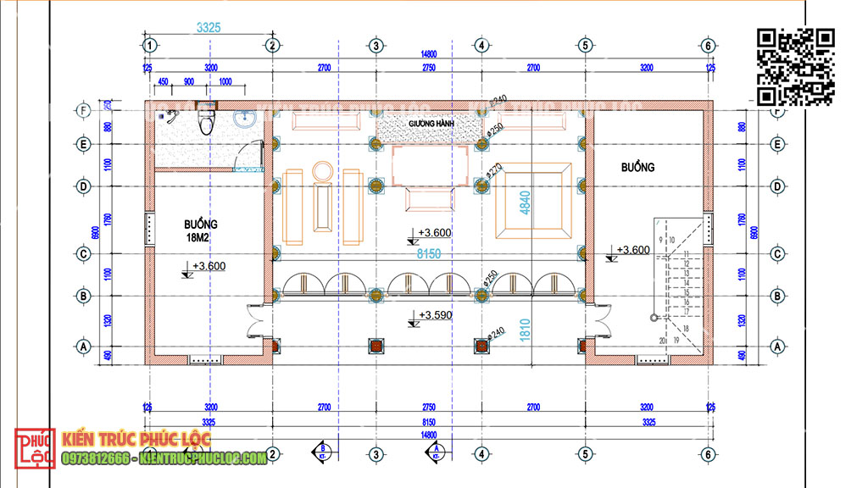Select the blue 8150 dimension text
This screenshot has height=488, width=868.
427,253
